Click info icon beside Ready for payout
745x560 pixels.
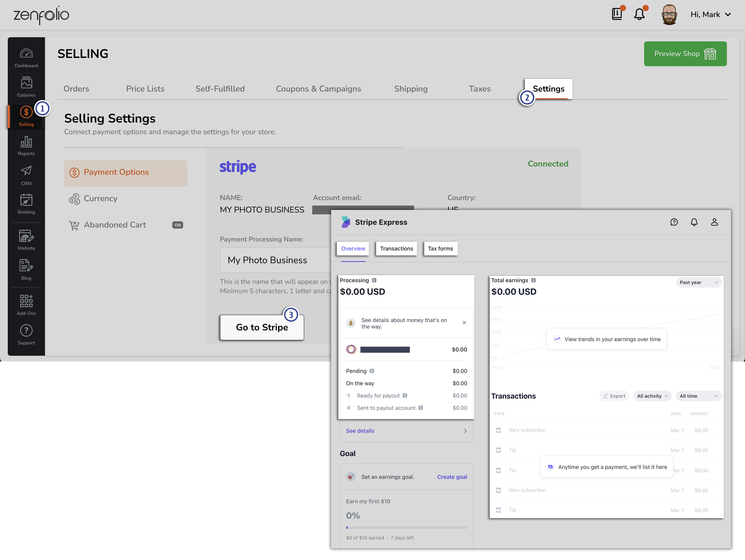tap(405, 395)
